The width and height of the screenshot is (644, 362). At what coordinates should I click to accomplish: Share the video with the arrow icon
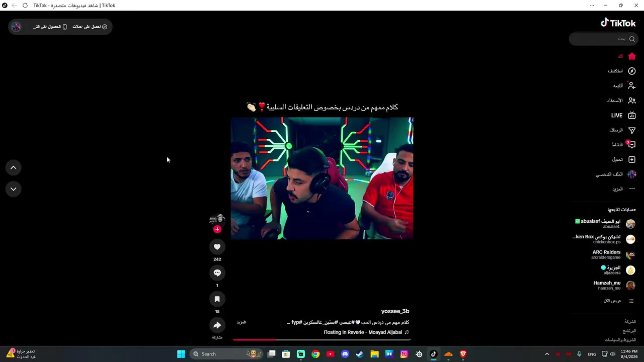coord(217,325)
